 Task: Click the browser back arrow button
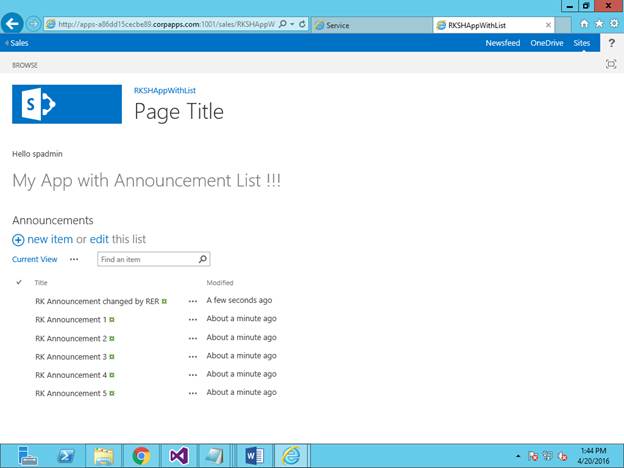12,24
